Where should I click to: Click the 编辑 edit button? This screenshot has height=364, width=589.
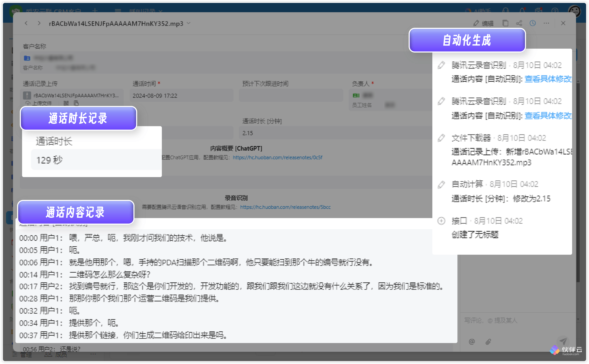tap(483, 23)
